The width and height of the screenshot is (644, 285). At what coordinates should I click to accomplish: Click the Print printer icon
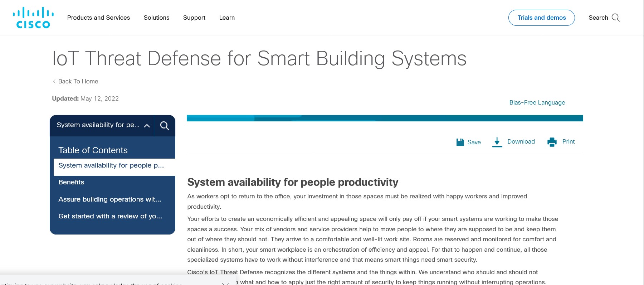click(552, 142)
